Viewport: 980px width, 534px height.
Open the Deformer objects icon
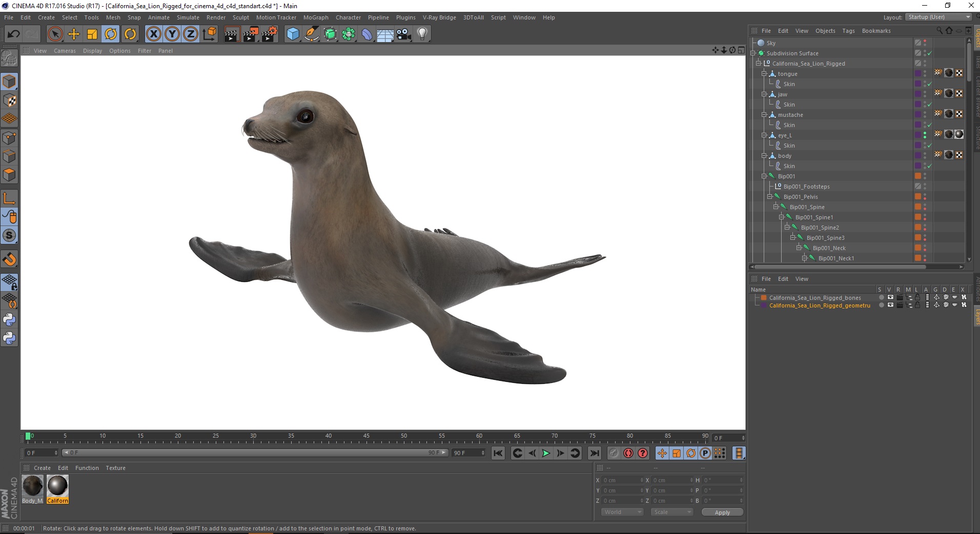pos(367,34)
